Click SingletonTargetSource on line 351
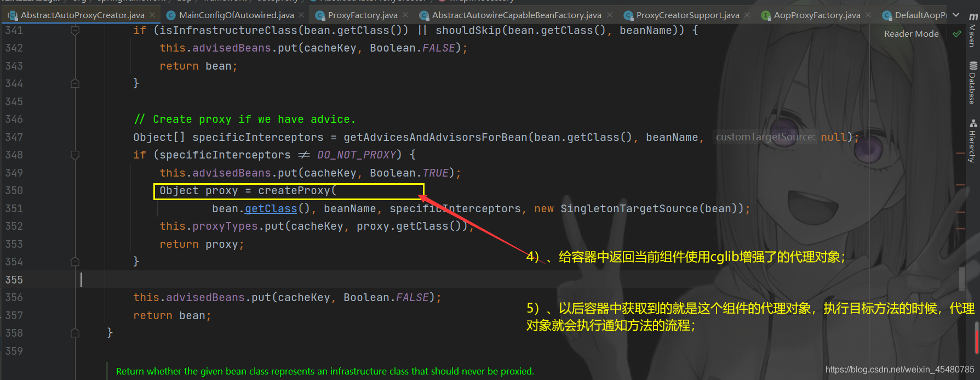Screen dimensions: 980x380 (x=629, y=208)
